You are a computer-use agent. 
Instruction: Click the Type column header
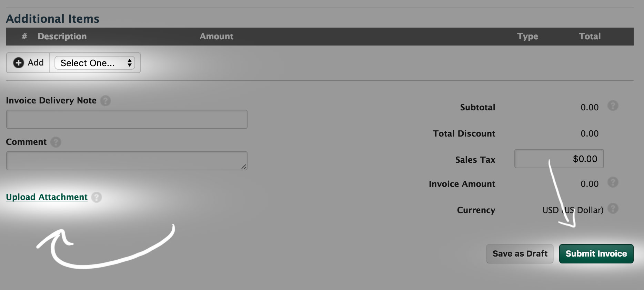click(x=527, y=37)
